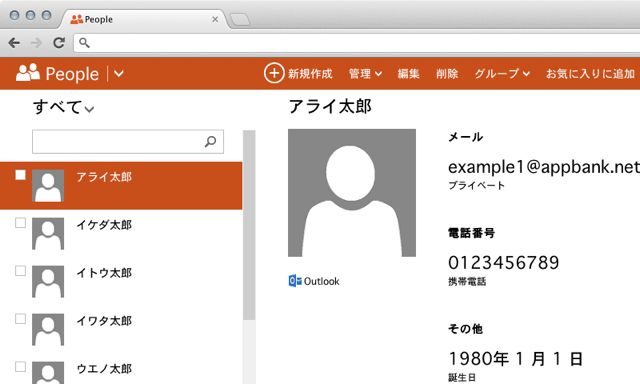Screen dimensions: 640x384
Task: Check the box next to イトウ太郎
Action: pyautogui.click(x=20, y=271)
